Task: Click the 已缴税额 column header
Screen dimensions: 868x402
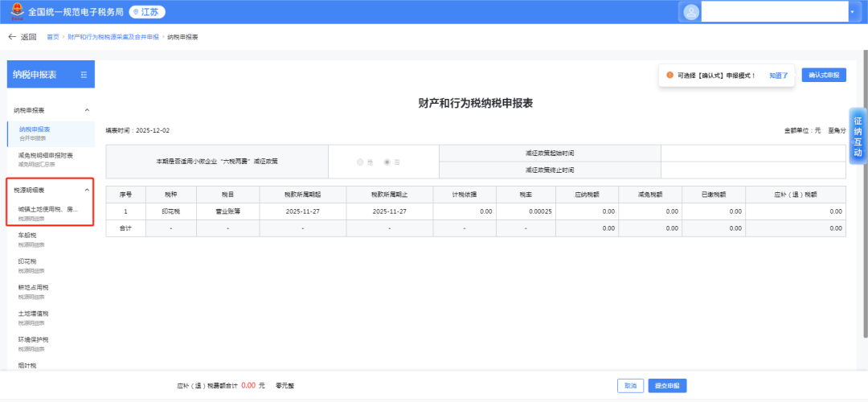Action: [714, 195]
